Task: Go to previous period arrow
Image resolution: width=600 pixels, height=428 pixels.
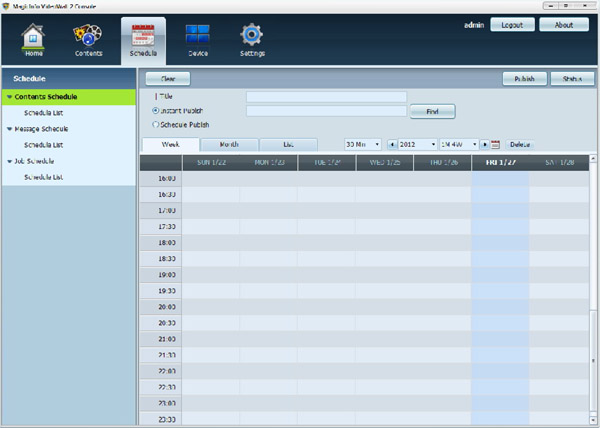Action: tap(392, 145)
